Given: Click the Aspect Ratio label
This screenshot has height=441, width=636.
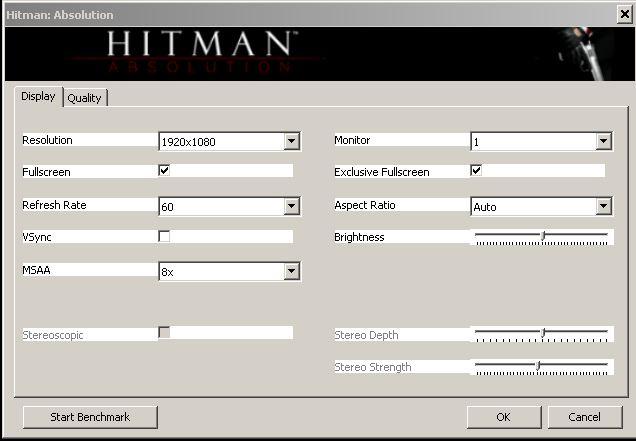Looking at the screenshot, I should 365,205.
